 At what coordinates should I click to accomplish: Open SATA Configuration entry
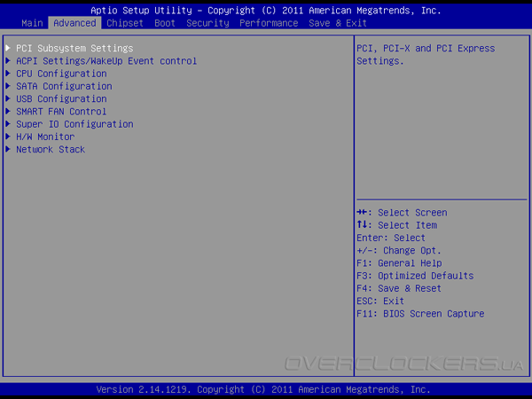pos(64,86)
